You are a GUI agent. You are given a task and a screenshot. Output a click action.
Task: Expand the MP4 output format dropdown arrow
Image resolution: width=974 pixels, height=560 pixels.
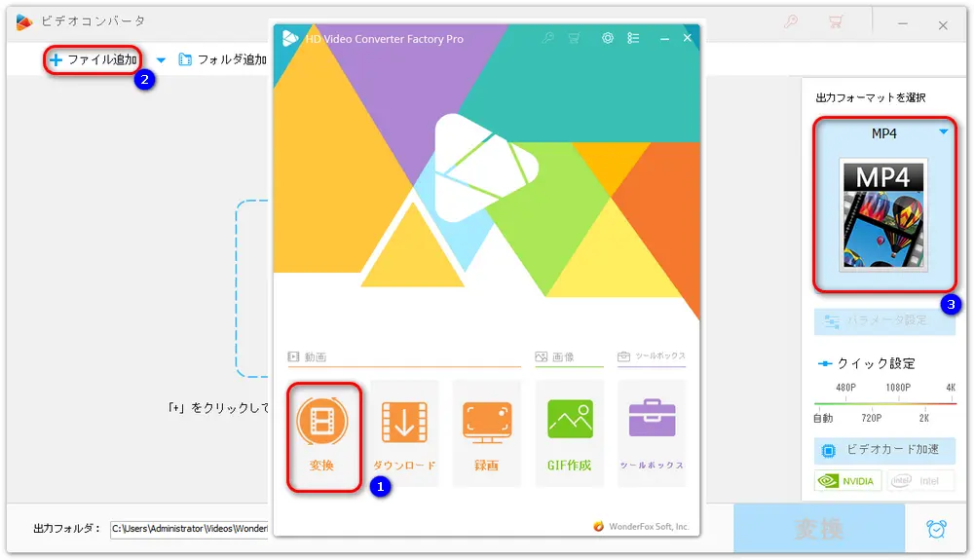[943, 132]
